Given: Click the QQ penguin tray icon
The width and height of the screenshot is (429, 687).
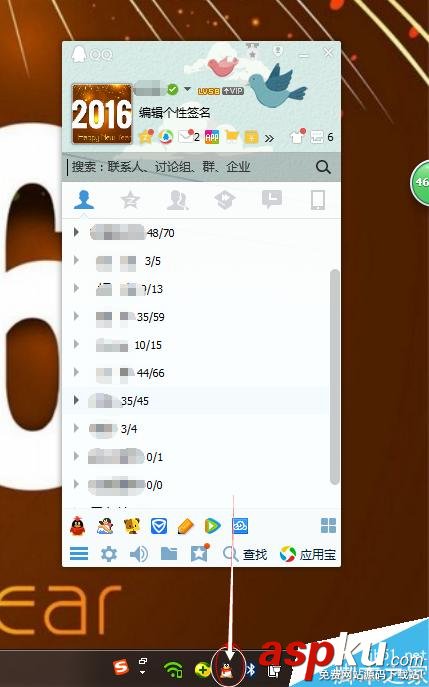Looking at the screenshot, I should [227, 669].
